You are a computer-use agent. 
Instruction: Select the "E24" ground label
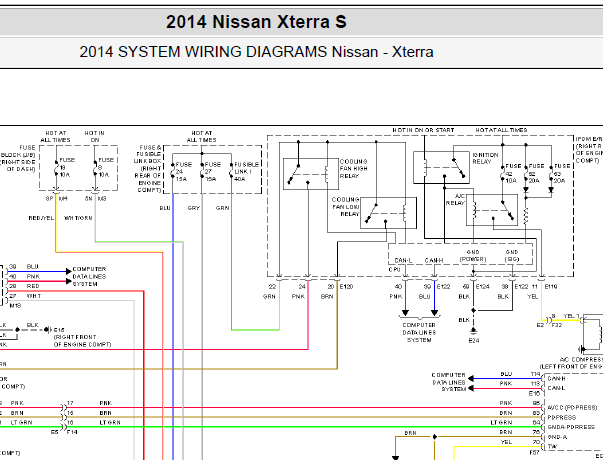(473, 340)
